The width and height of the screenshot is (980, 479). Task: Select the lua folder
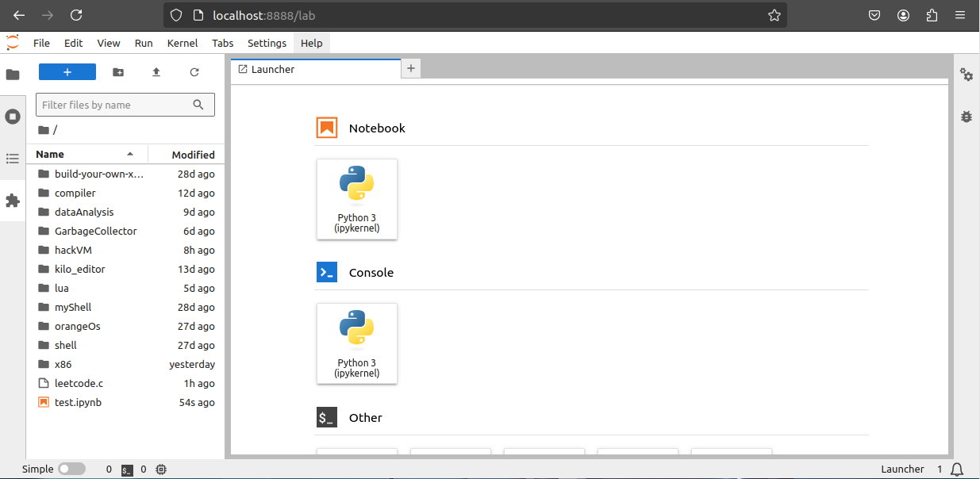click(125, 288)
